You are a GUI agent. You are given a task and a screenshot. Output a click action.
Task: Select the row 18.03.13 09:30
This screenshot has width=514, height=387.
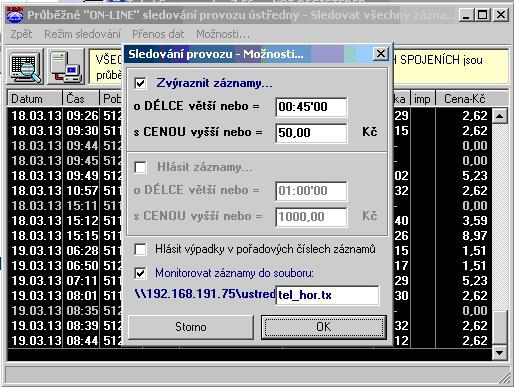pos(249,131)
